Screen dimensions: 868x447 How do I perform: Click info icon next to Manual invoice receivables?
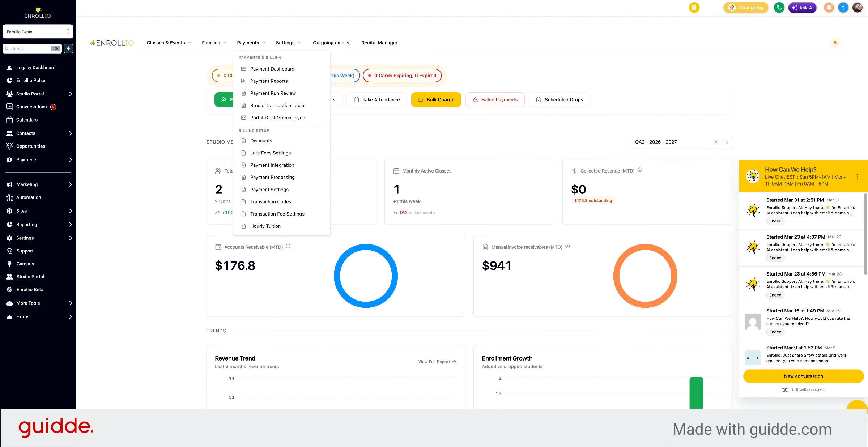pos(567,246)
